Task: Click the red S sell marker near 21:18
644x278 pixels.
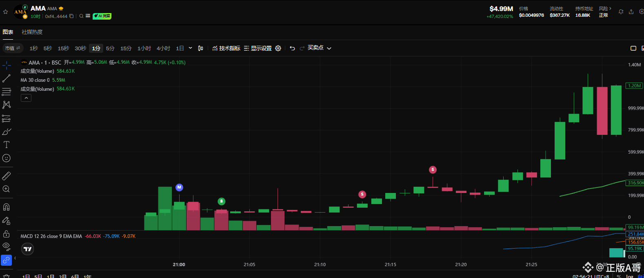Action: pos(433,170)
